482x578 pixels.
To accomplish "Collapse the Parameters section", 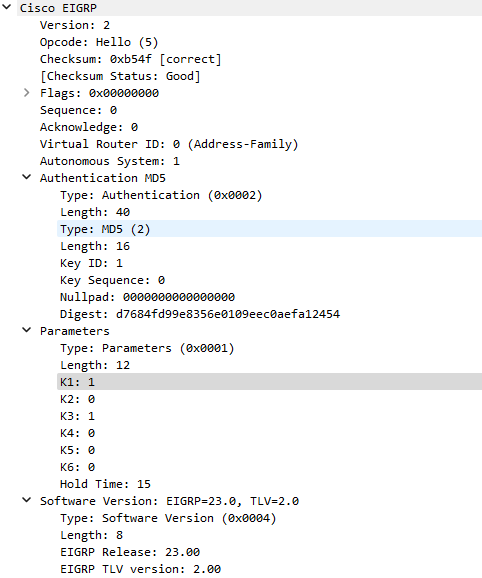I will point(27,330).
